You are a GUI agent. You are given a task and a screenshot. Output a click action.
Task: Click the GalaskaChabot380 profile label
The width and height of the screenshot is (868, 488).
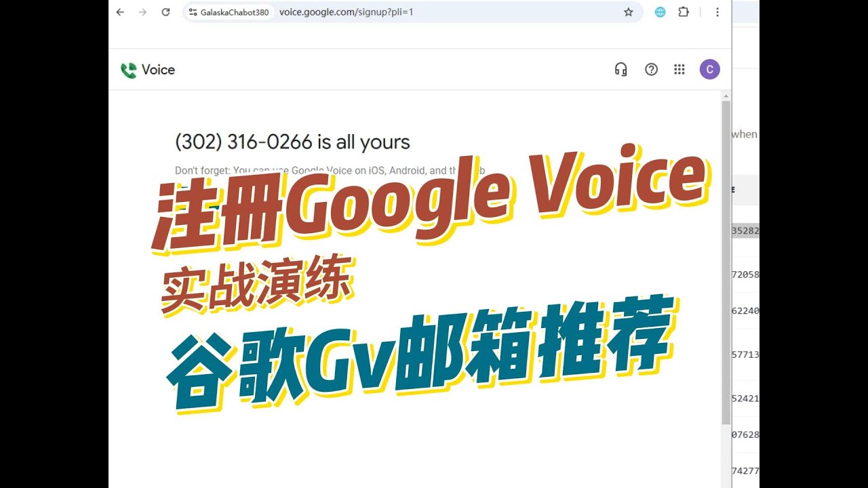(x=235, y=12)
